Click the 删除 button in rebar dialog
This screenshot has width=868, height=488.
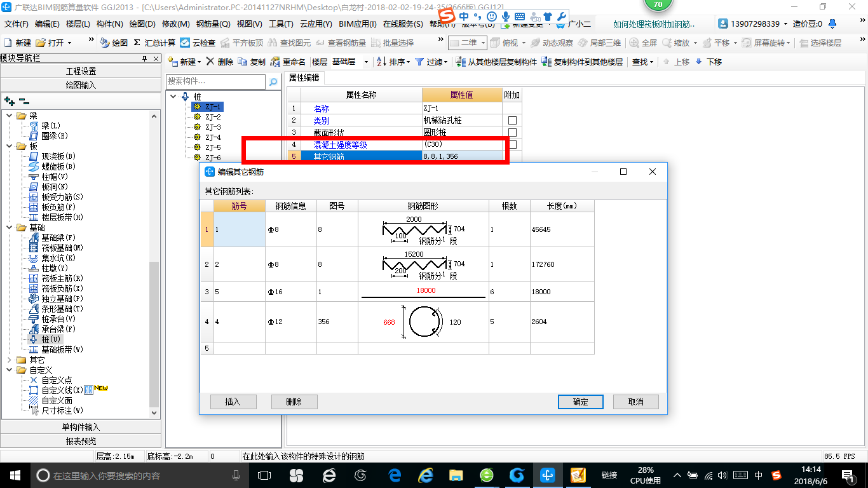click(x=294, y=402)
